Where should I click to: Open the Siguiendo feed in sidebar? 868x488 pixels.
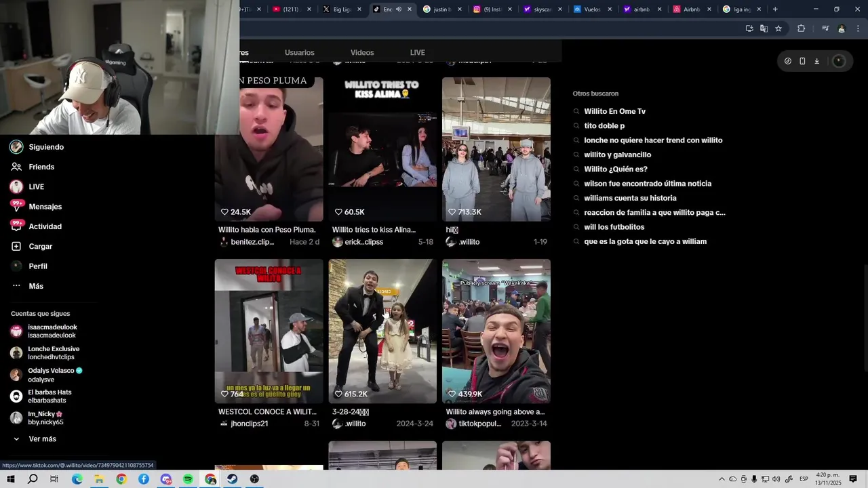(37, 147)
